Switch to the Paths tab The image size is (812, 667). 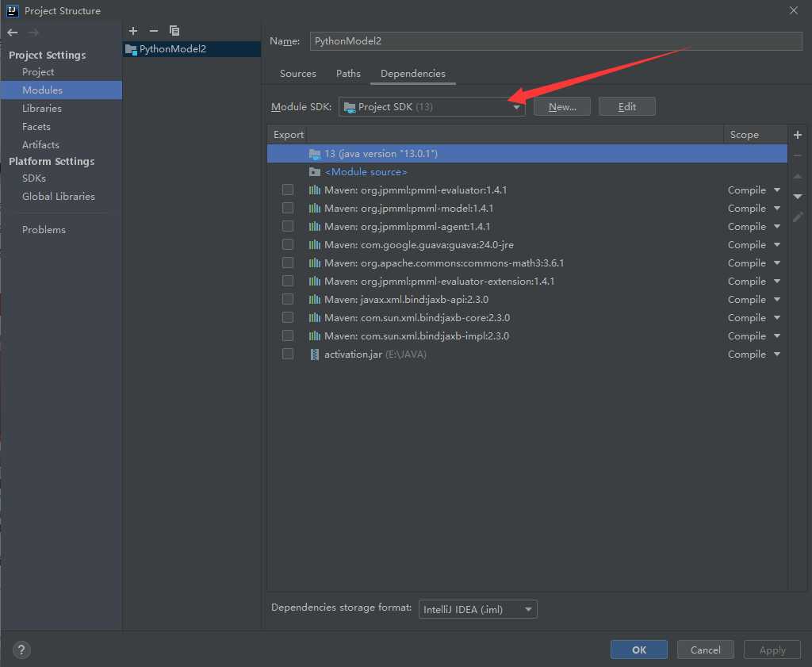348,74
